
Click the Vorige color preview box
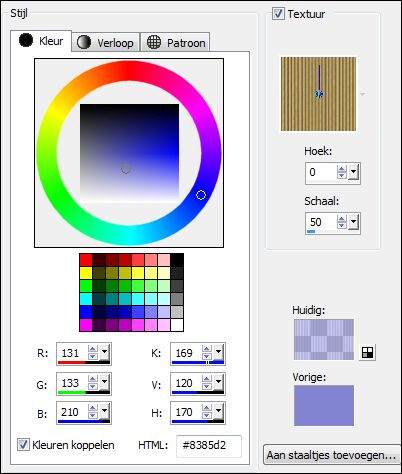[324, 405]
